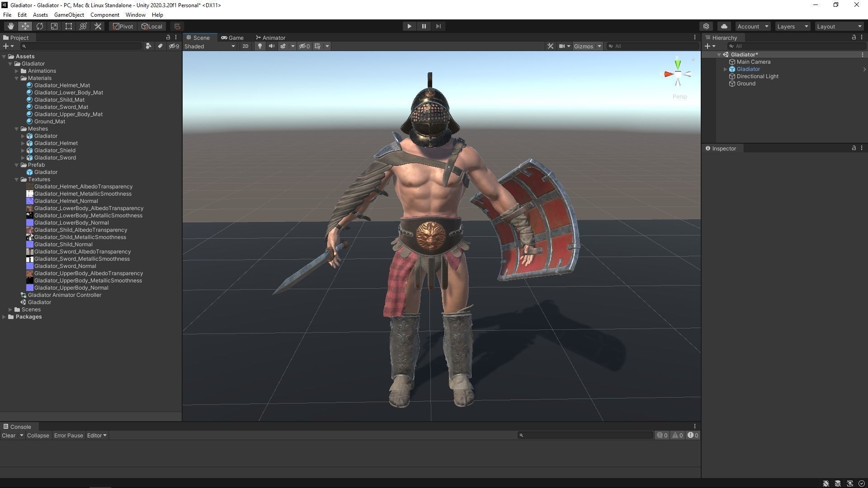The height and width of the screenshot is (488, 868).
Task: Open Account dropdown
Action: pyautogui.click(x=753, y=26)
